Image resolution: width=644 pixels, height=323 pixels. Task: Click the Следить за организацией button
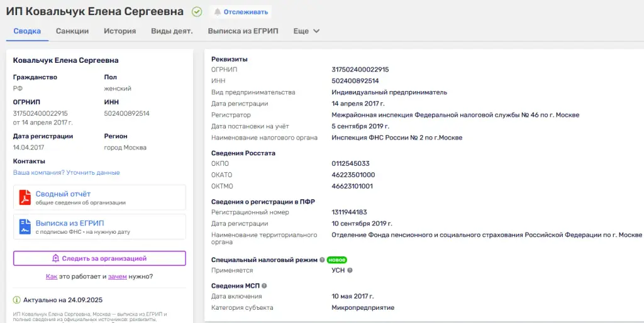pos(99,258)
